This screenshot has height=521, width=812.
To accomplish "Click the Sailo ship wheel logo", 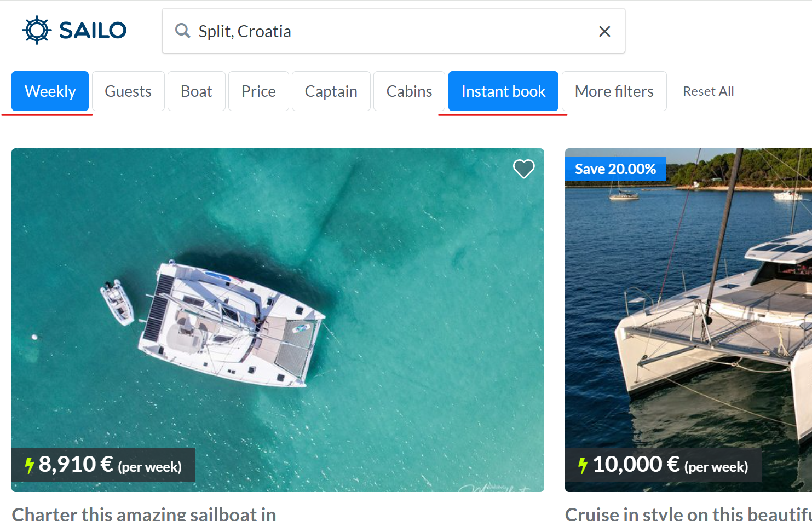I will click(37, 31).
